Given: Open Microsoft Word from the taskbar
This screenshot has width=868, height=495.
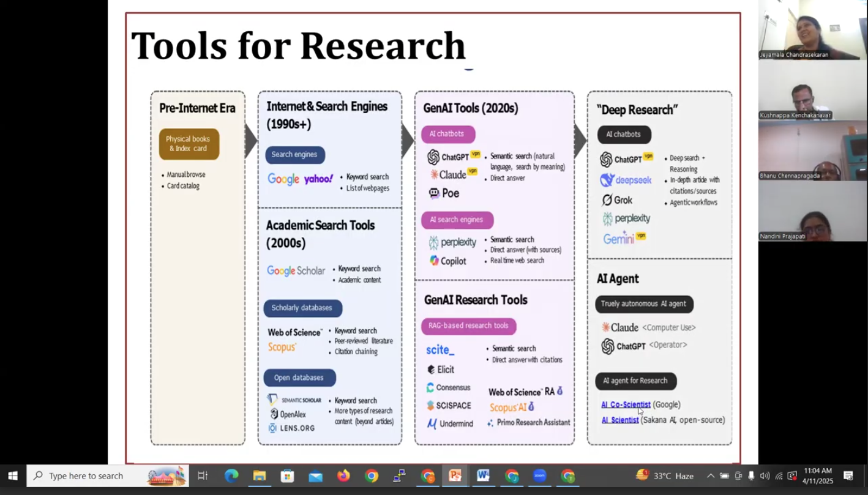Looking at the screenshot, I should coord(484,476).
